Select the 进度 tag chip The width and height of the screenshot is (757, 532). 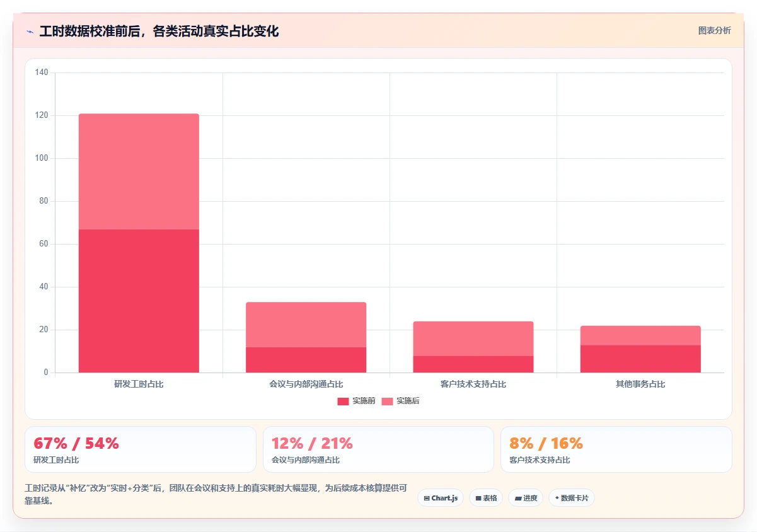(526, 498)
